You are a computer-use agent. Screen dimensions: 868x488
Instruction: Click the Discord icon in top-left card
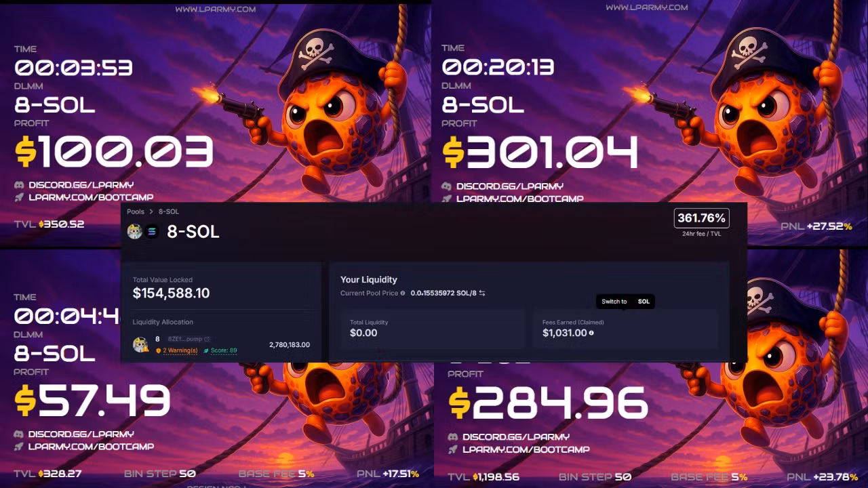(20, 184)
